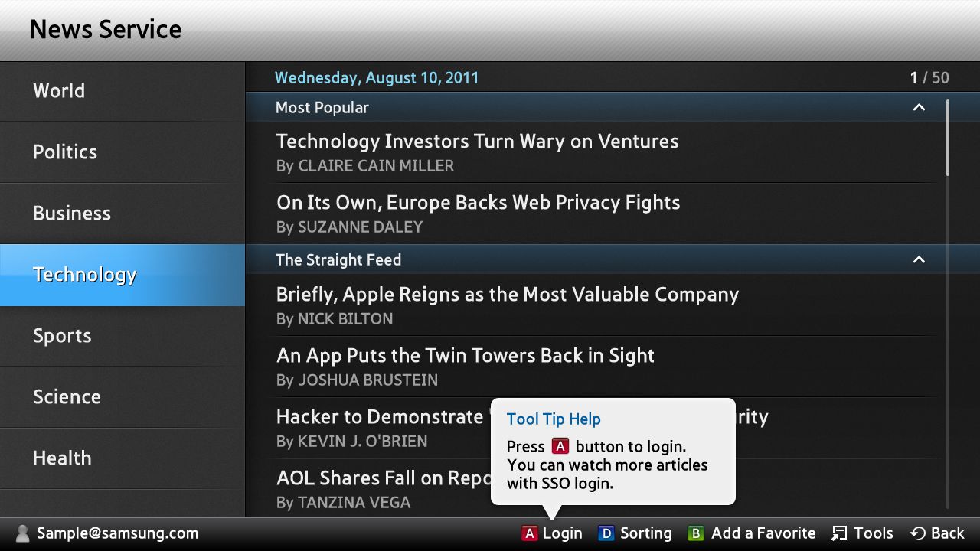Click the user profile icon beside Sample@samsung.com
Viewport: 980px width, 551px height.
click(x=23, y=533)
